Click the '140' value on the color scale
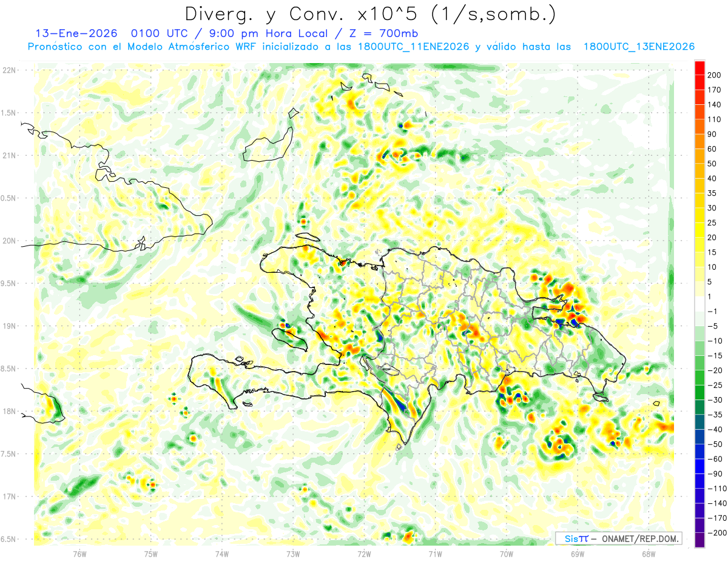Screen dimensions: 728x562 tap(714, 105)
